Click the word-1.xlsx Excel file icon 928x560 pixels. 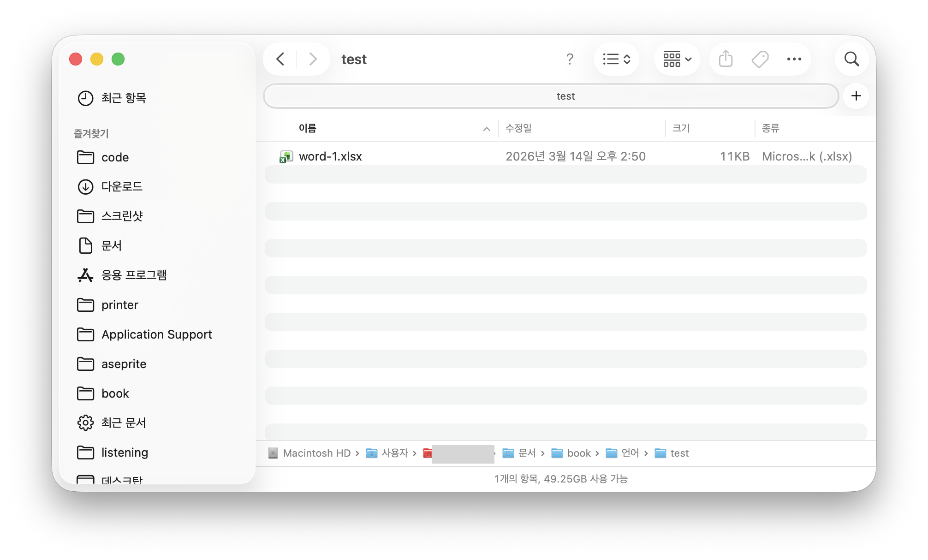(x=286, y=157)
